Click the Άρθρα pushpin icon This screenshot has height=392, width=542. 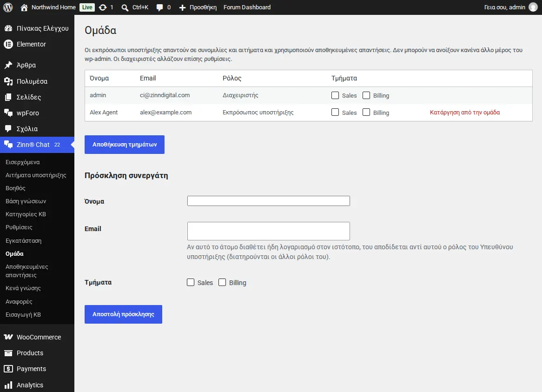8,65
